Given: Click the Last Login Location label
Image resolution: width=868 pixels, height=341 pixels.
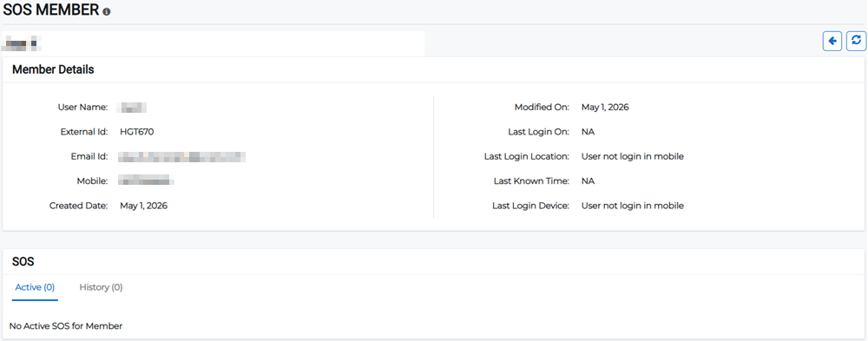Looking at the screenshot, I should [x=527, y=157].
